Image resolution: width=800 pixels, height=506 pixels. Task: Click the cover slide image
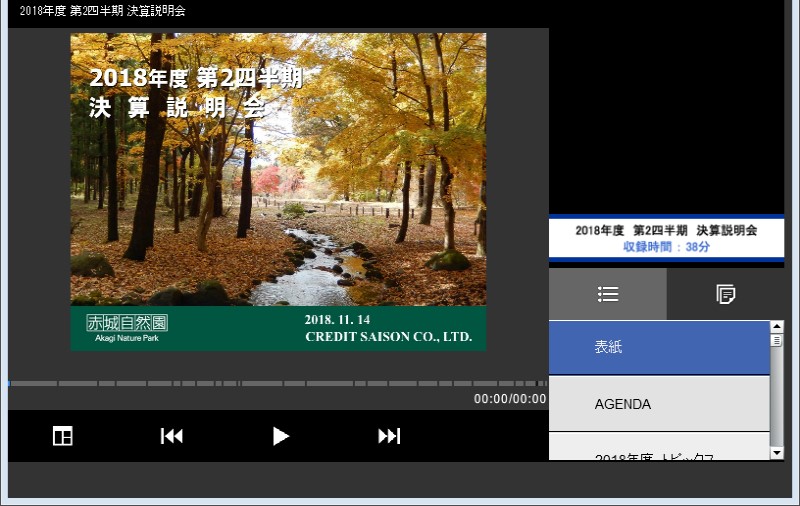278,192
